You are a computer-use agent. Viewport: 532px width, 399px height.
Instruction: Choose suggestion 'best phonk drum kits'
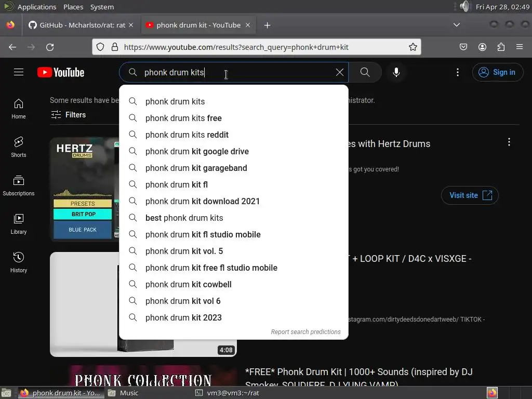(x=234, y=218)
